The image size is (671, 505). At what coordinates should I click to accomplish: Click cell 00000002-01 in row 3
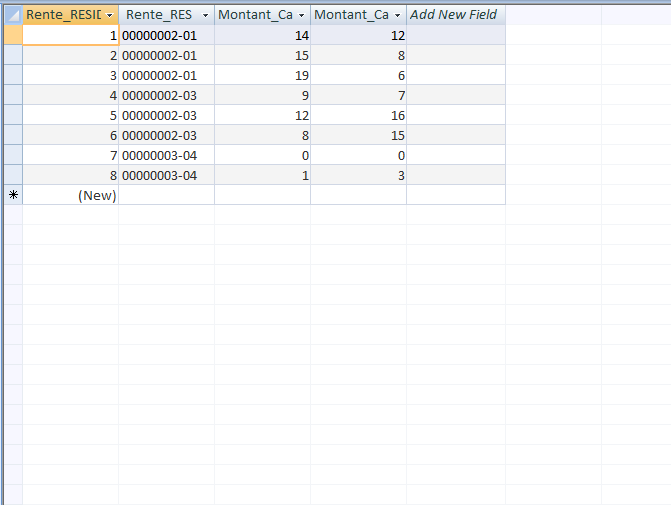[x=166, y=75]
